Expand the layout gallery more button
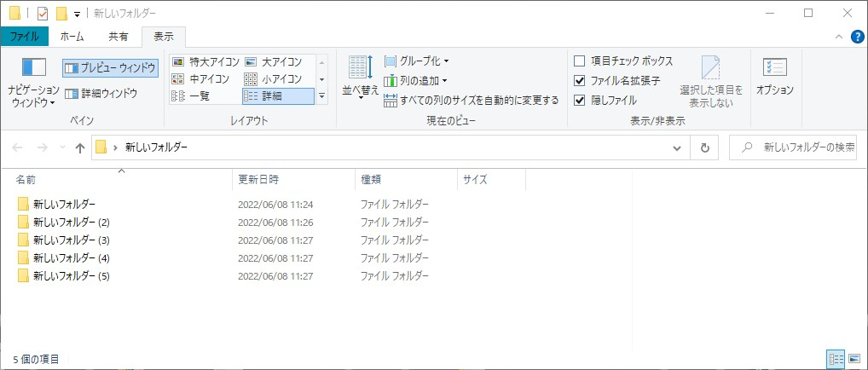This screenshot has height=370, width=868. coord(322,95)
